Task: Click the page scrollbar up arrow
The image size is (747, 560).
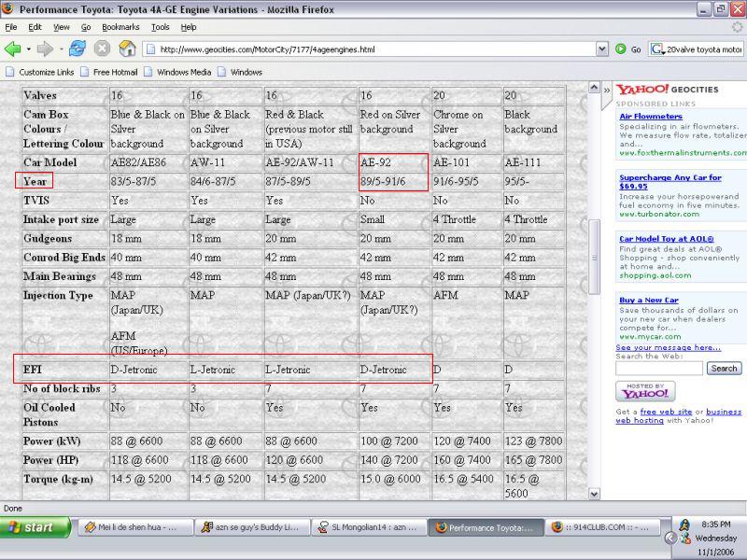Action: 594,87
